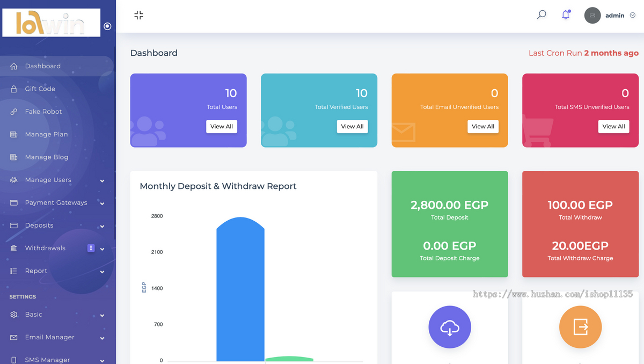The height and width of the screenshot is (364, 644).
Task: Open Fake Robot via its link icon
Action: tap(14, 112)
